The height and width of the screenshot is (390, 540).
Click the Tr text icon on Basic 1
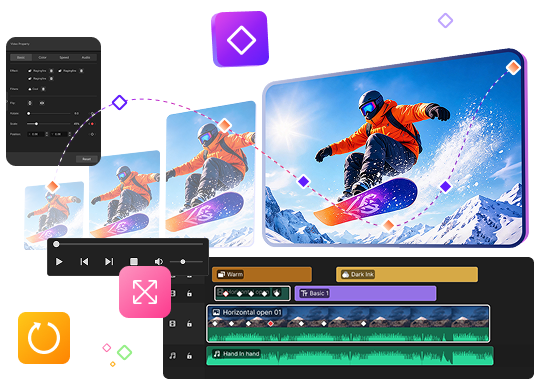[x=304, y=294]
